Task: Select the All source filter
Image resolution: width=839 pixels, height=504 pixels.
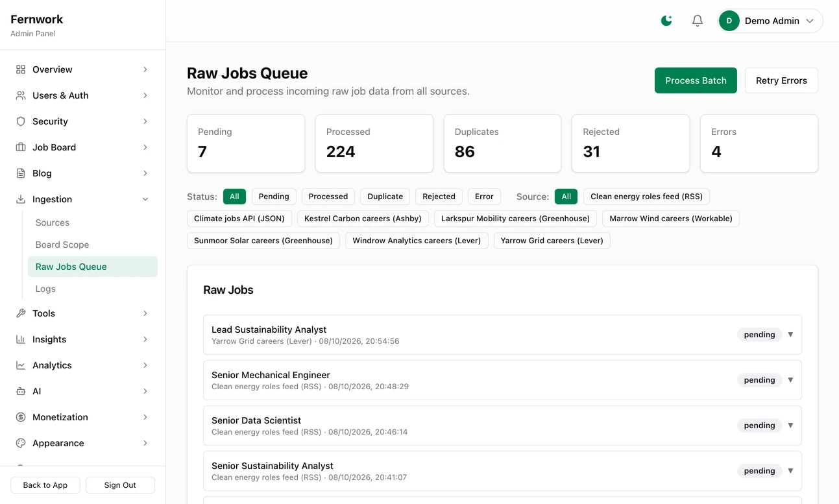Action: (566, 197)
